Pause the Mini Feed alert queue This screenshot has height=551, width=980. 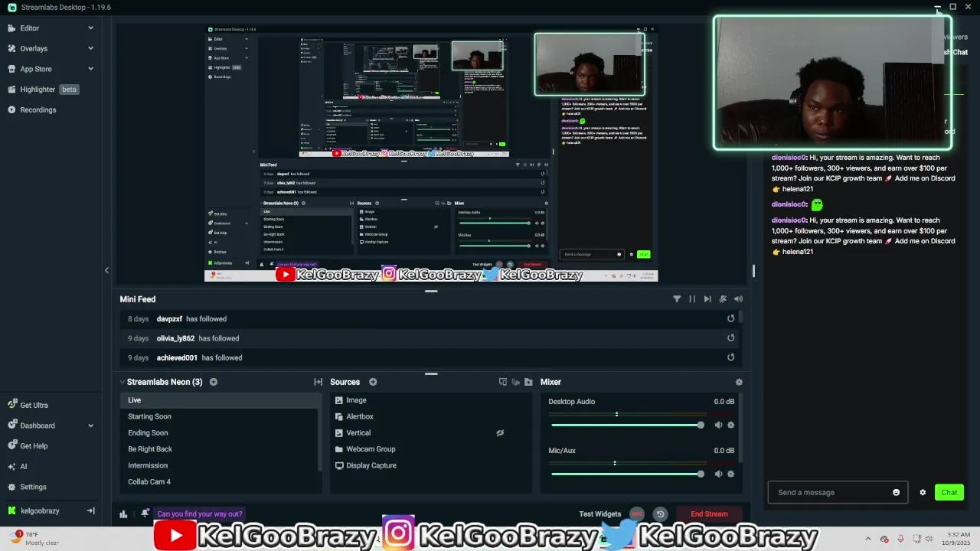click(692, 299)
